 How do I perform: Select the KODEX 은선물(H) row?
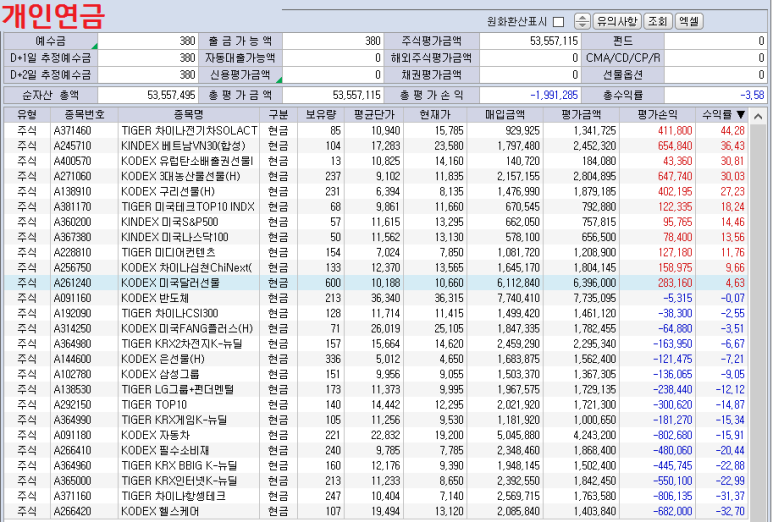click(x=376, y=359)
